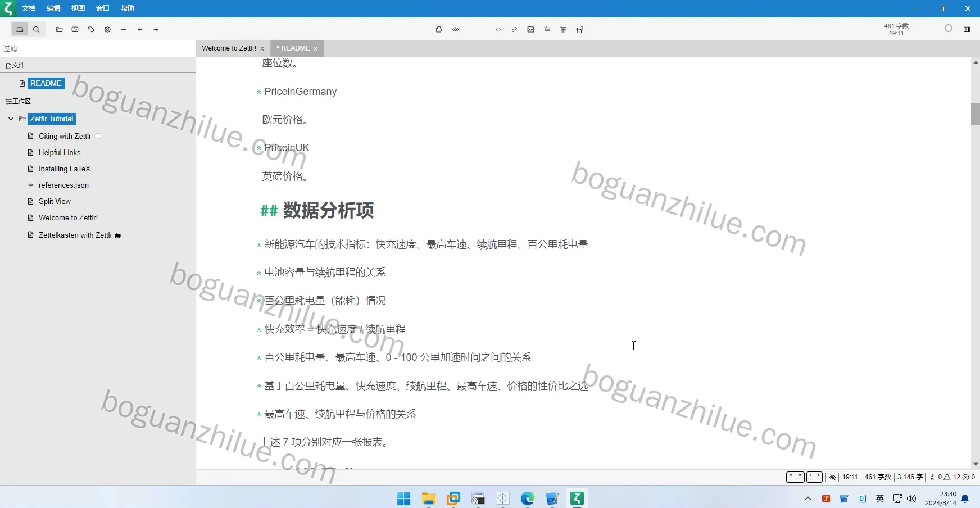
Task: Open Zettelkästen with Zettlr file
Action: pyautogui.click(x=75, y=235)
